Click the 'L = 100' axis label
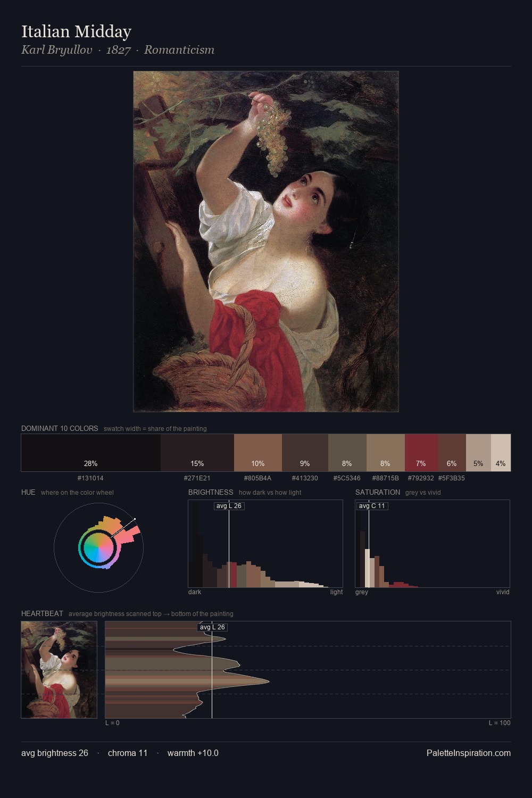The width and height of the screenshot is (532, 798). coord(500,723)
